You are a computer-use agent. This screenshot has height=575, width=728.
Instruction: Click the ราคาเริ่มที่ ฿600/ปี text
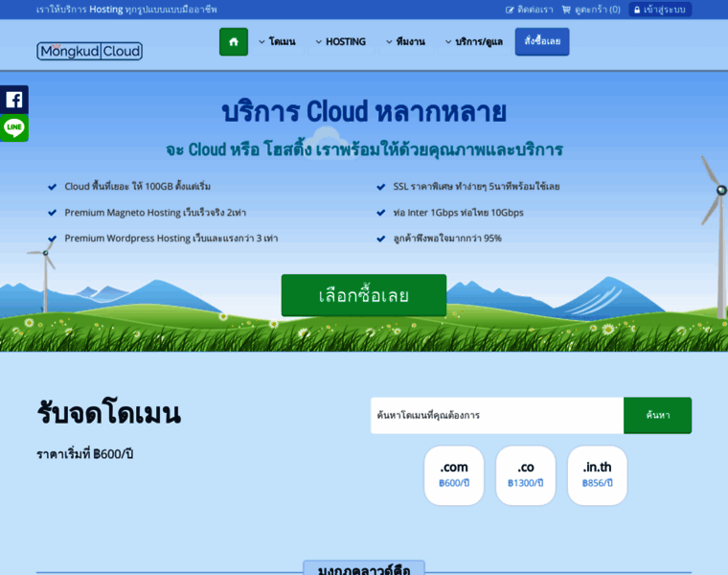tap(85, 454)
